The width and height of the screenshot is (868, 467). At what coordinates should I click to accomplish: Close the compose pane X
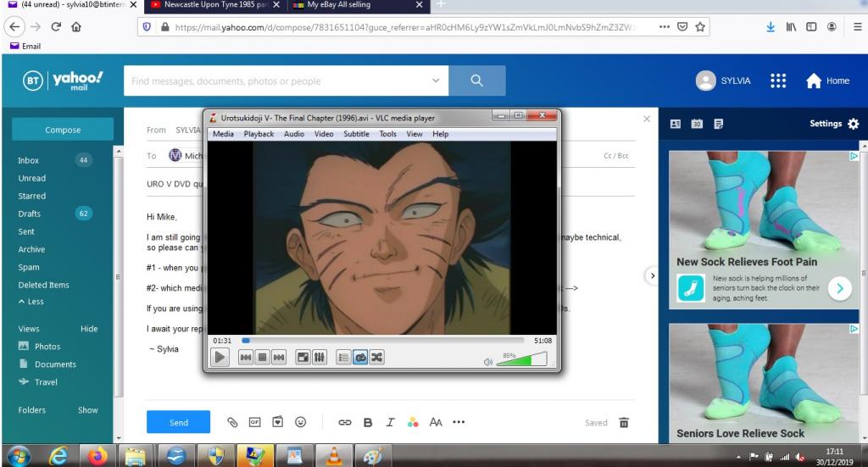pos(647,119)
